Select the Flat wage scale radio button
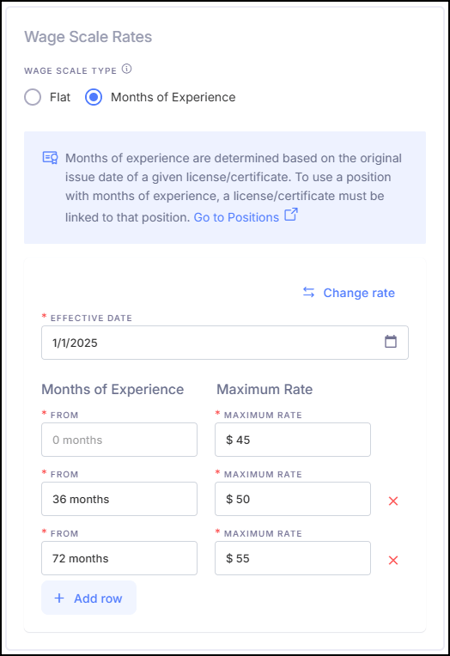Viewport: 450px width, 656px height. [x=33, y=97]
